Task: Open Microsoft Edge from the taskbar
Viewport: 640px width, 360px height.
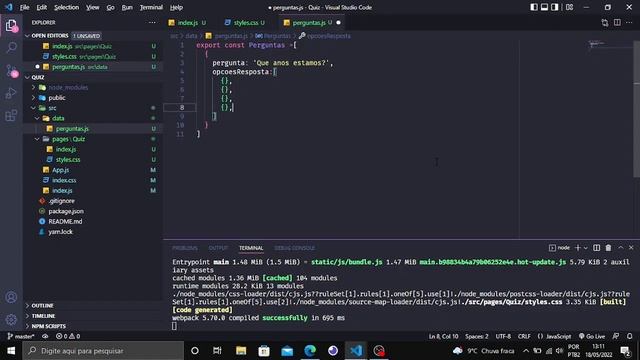Action: [310, 351]
